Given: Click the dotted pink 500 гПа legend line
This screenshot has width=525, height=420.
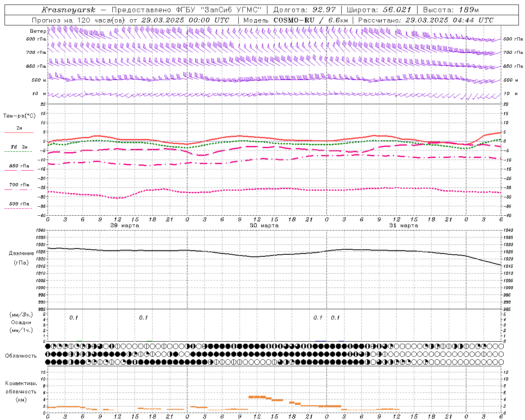Looking at the screenshot, I should (18, 209).
